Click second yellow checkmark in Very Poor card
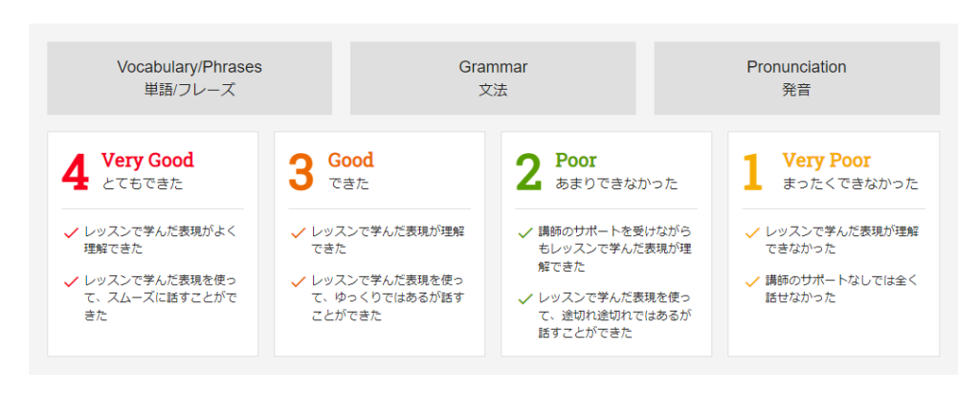Screen dimensions: 980x393 (751, 281)
